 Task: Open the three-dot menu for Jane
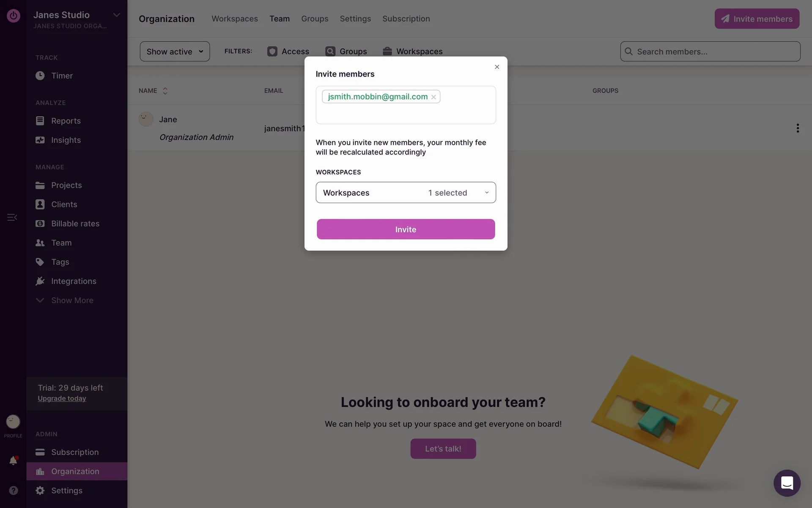(x=798, y=128)
